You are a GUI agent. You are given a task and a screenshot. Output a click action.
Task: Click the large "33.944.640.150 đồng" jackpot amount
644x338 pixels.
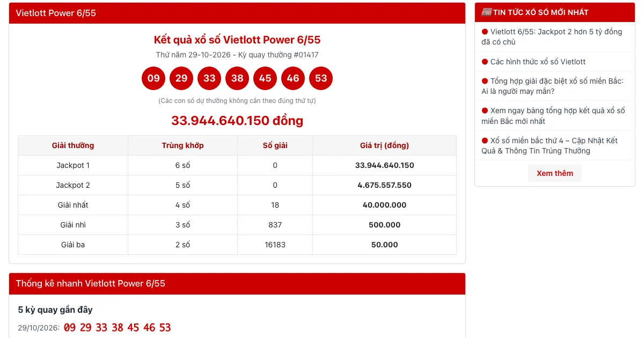pos(237,121)
